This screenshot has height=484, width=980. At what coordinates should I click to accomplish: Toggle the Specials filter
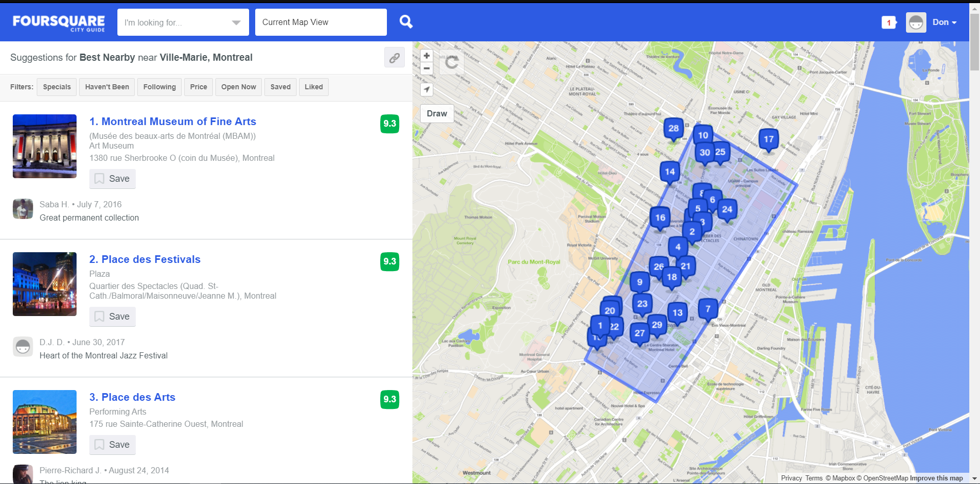(x=57, y=87)
